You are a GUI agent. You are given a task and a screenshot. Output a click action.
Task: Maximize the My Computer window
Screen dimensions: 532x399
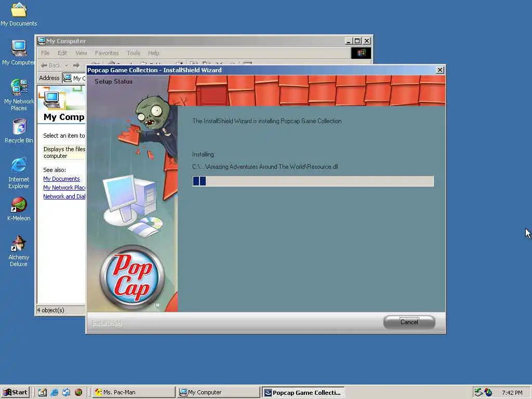[x=357, y=41]
